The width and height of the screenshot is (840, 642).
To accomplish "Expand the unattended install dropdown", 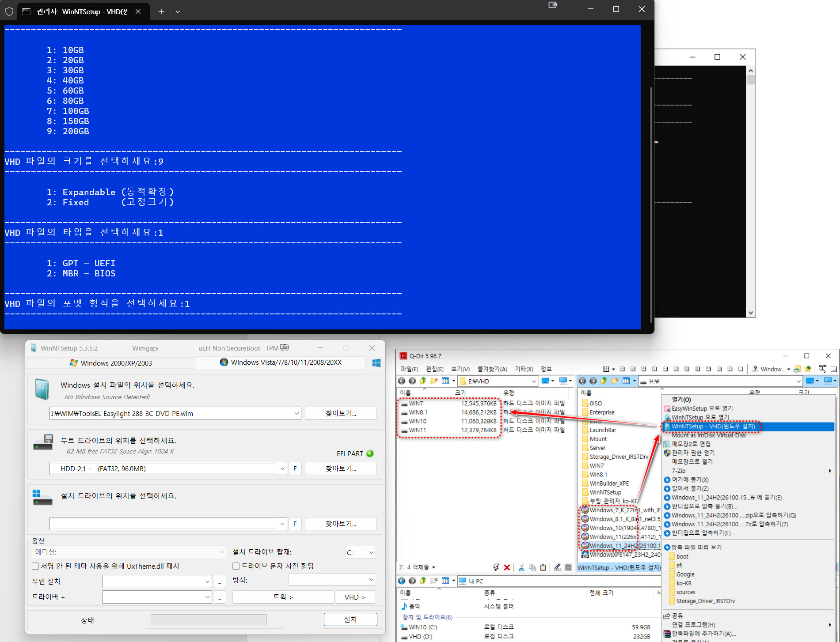I will coord(207,582).
